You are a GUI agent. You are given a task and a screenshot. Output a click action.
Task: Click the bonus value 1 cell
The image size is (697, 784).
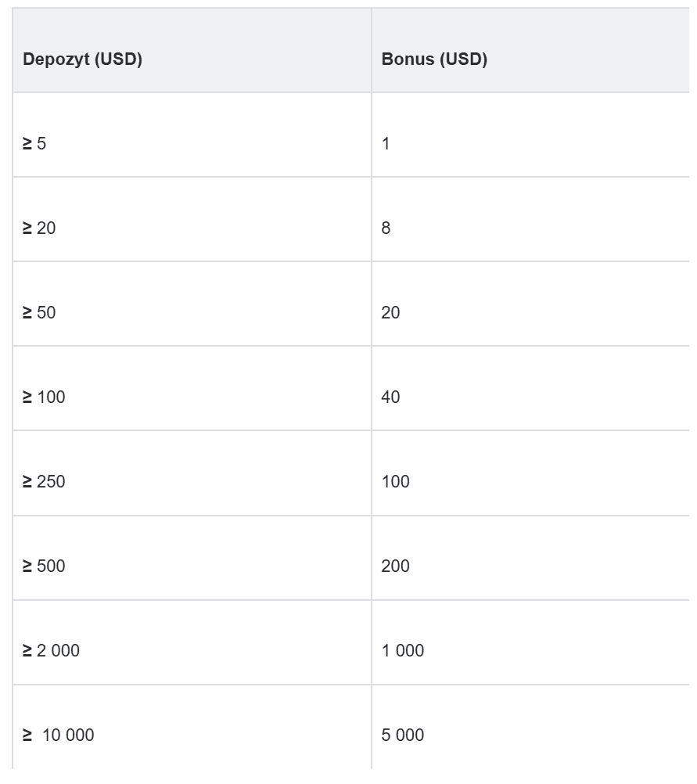(386, 144)
